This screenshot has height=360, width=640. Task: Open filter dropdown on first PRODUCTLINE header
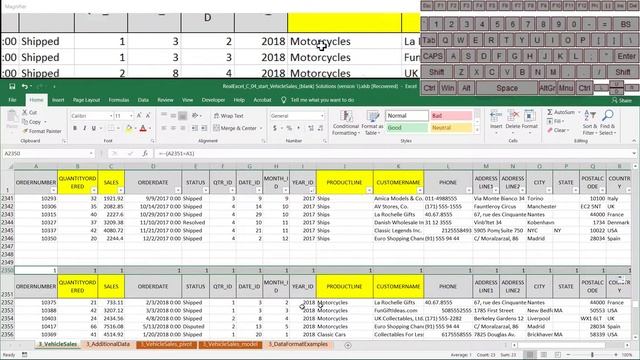tap(369, 191)
